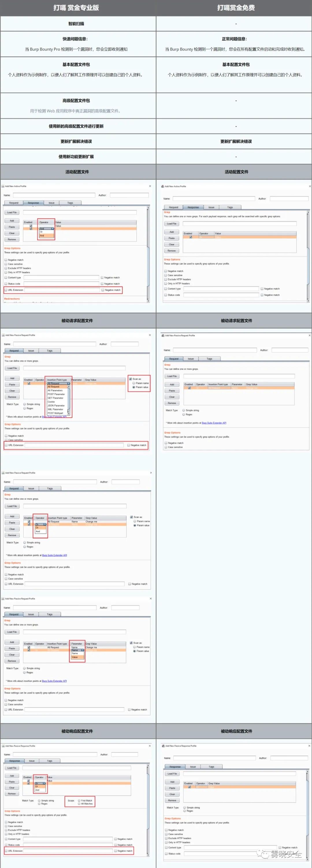This screenshot has height=868, width=312.
Task: Select All Matches scope in Pro Passive Response
Action: click(x=79, y=804)
